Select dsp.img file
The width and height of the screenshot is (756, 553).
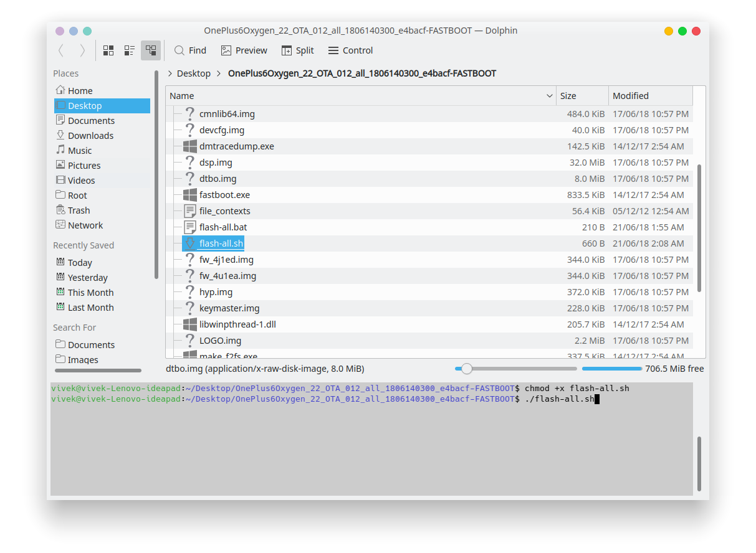216,163
